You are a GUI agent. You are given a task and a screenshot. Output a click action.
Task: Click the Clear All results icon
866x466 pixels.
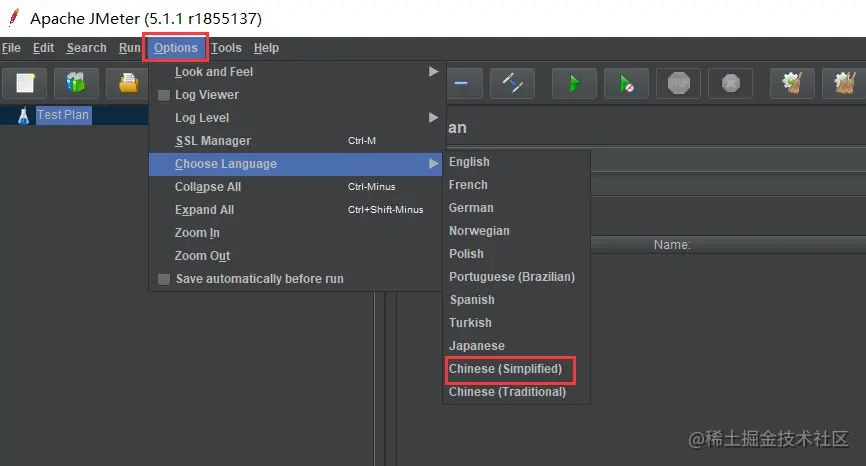click(x=844, y=83)
